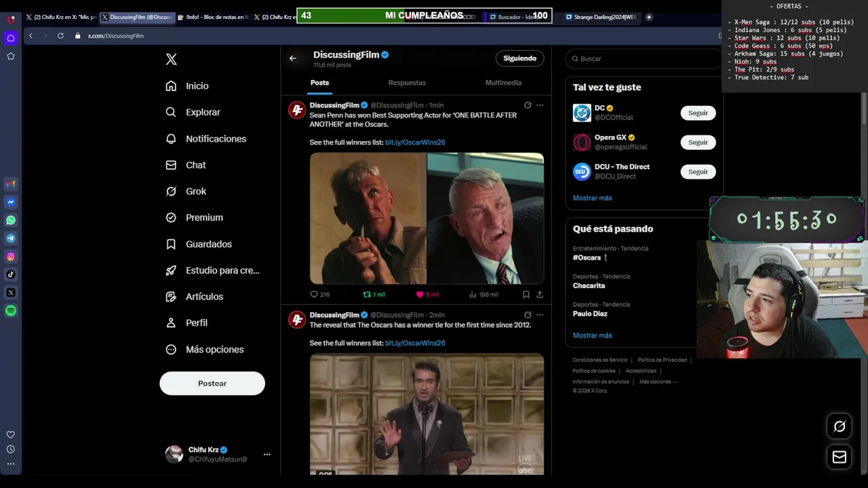
Task: Open Sean Penn right photo
Action: click(x=486, y=218)
